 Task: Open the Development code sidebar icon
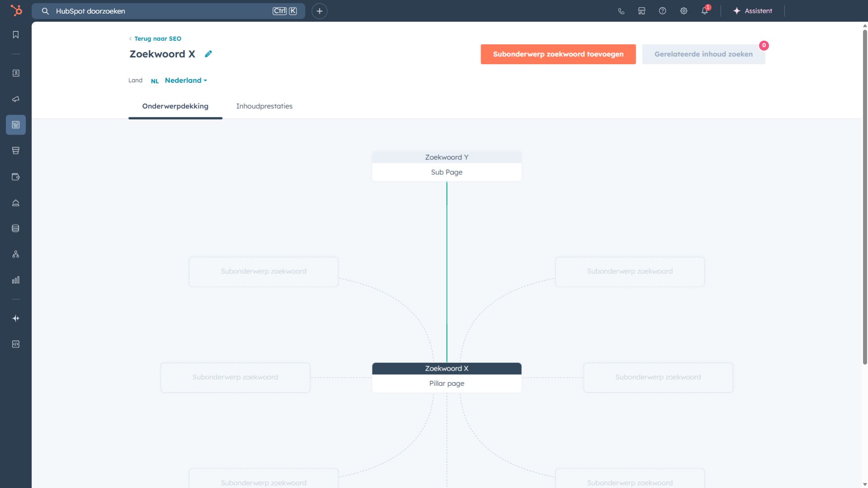point(16,344)
